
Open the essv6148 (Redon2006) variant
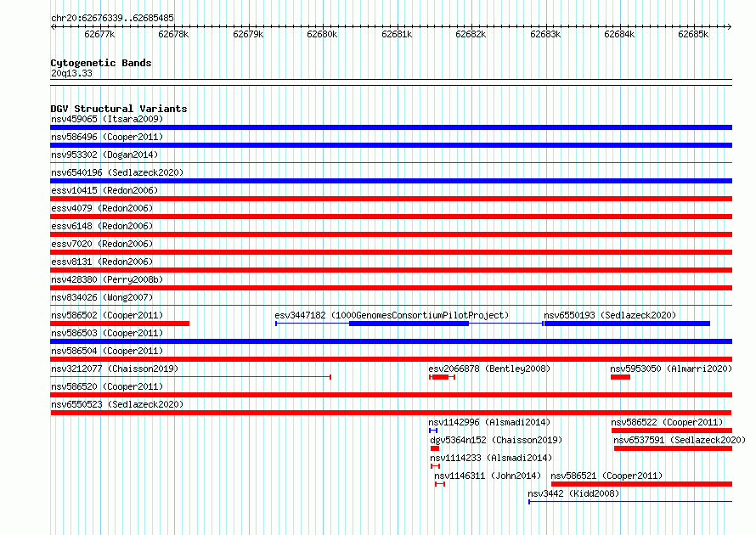coord(102,226)
